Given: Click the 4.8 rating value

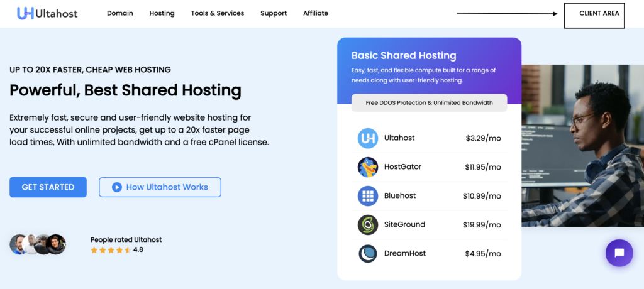Looking at the screenshot, I should coord(138,249).
